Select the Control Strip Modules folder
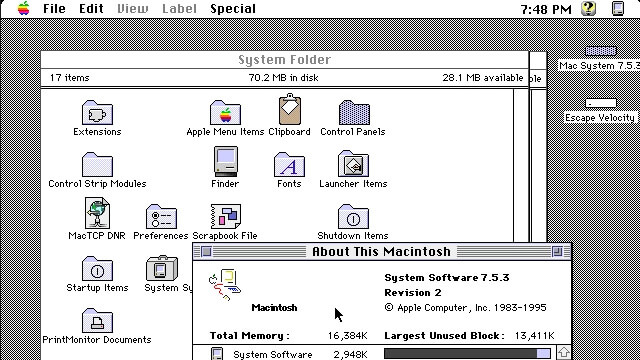Screen dimensions: 640x360 tap(97, 164)
